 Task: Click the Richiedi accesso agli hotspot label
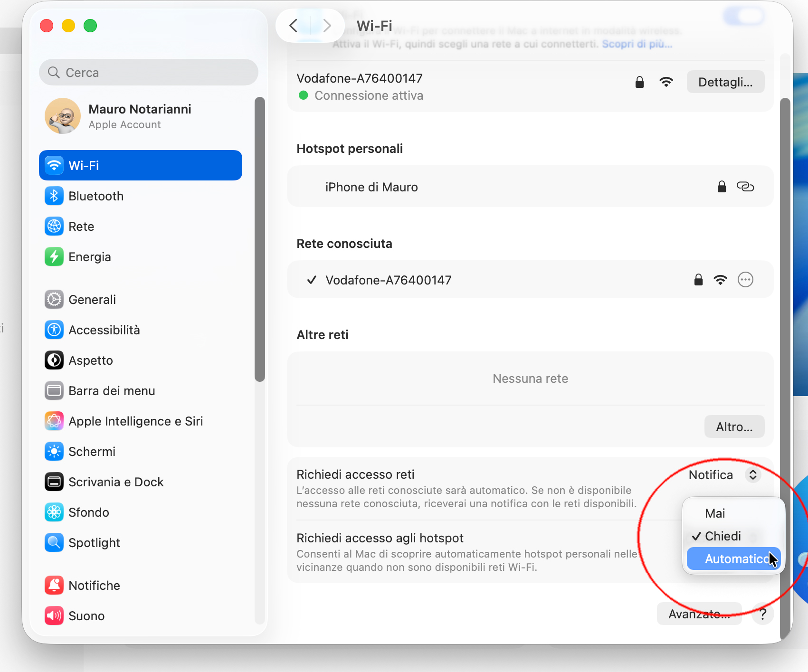pos(380,538)
